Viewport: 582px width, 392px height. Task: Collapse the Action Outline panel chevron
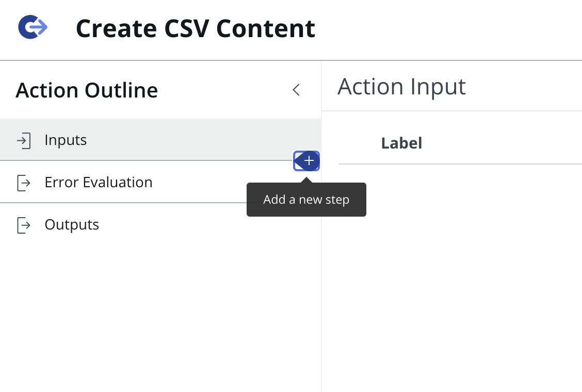tap(296, 90)
